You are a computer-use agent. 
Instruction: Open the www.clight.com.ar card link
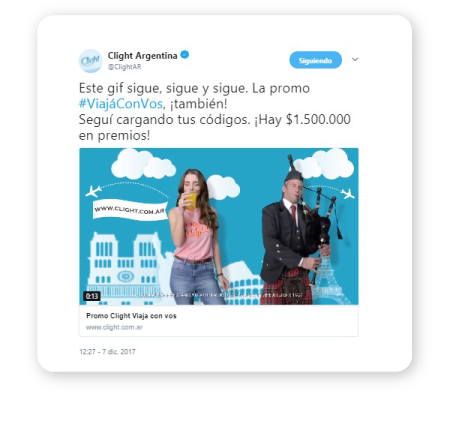pyautogui.click(x=114, y=327)
